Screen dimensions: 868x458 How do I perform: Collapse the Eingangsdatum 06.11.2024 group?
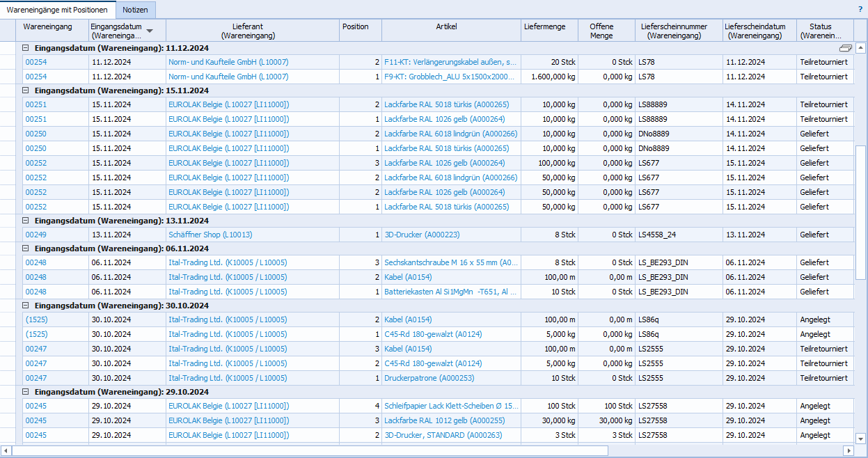point(26,248)
